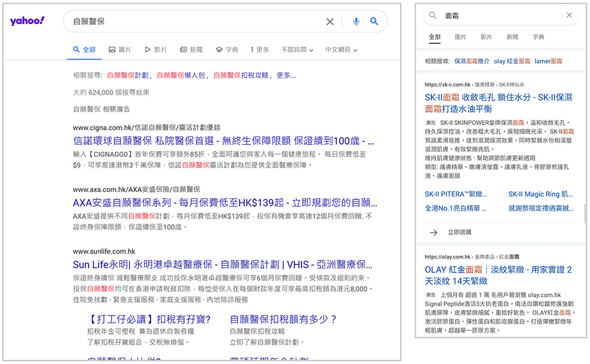Open related search lamer面霜
Screen dimensions: 590x364
pos(548,61)
